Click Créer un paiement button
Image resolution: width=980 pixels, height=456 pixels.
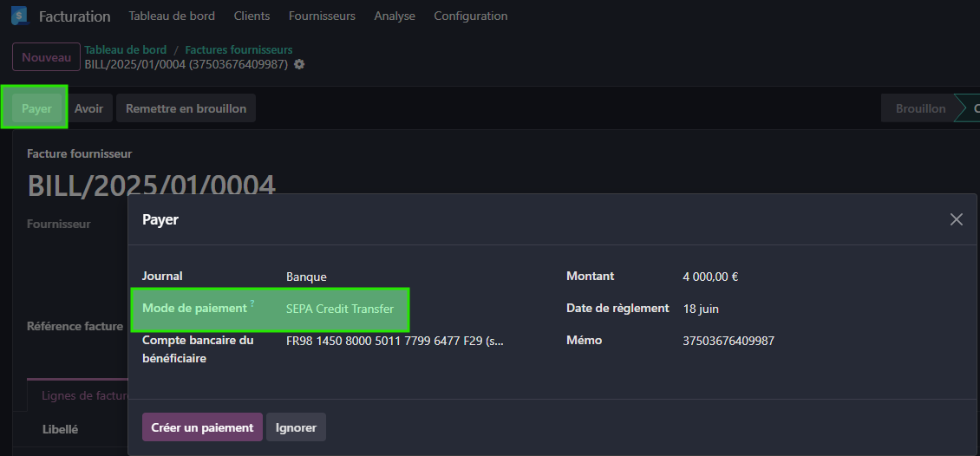tap(202, 427)
